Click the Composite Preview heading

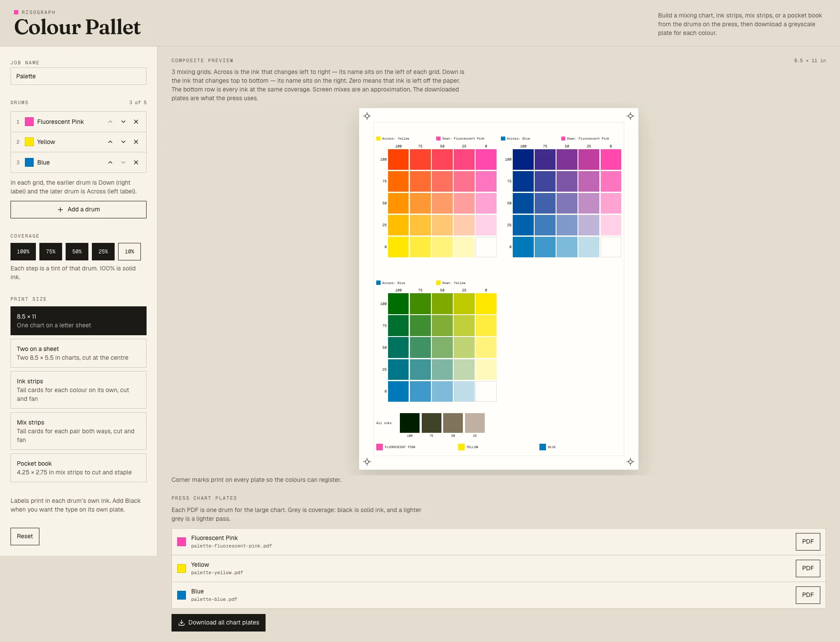203,61
